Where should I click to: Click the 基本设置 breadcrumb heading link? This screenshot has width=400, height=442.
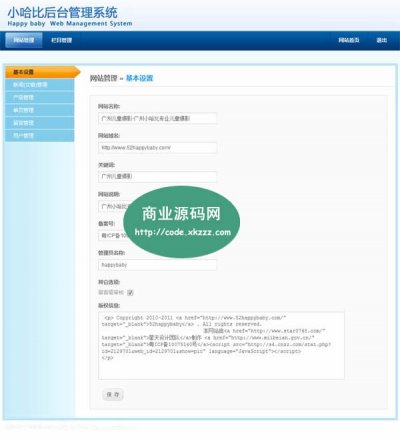(x=139, y=78)
